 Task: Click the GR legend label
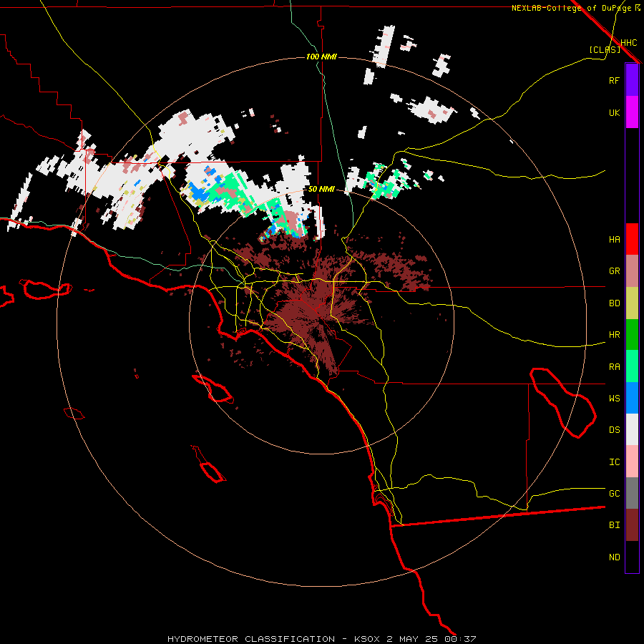(x=614, y=271)
